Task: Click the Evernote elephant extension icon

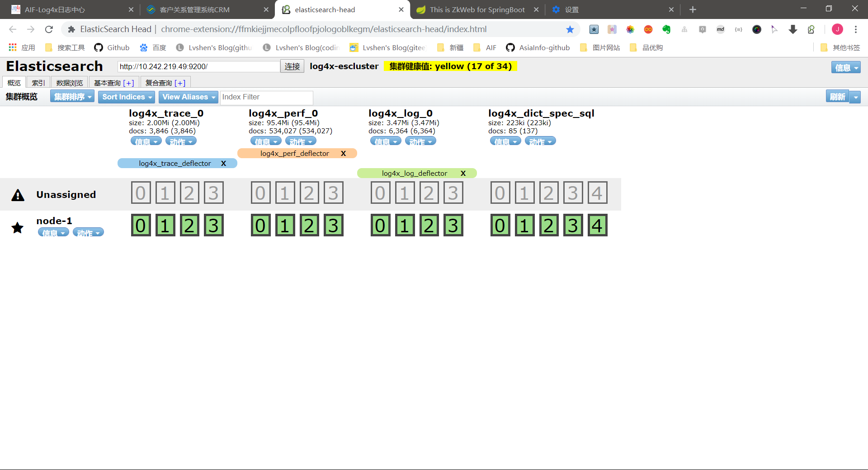Action: tap(666, 29)
